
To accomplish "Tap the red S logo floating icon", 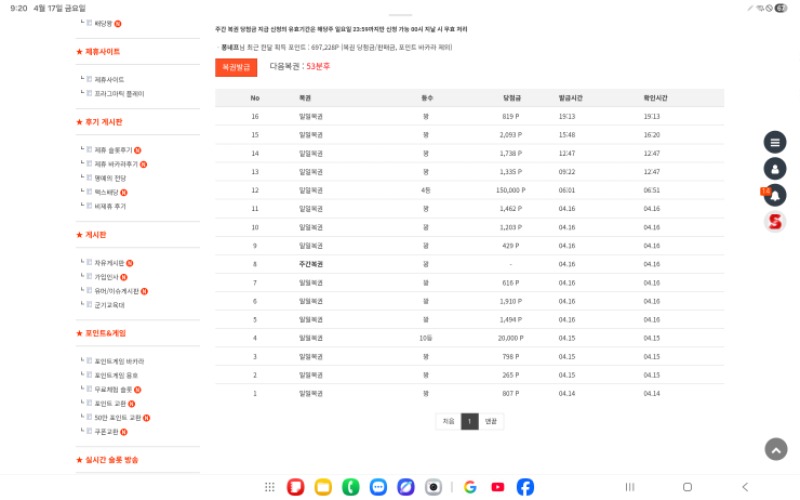I will (775, 222).
